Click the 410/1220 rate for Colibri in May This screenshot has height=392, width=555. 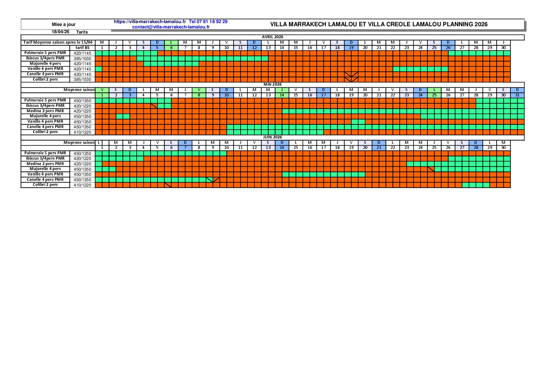82,132
